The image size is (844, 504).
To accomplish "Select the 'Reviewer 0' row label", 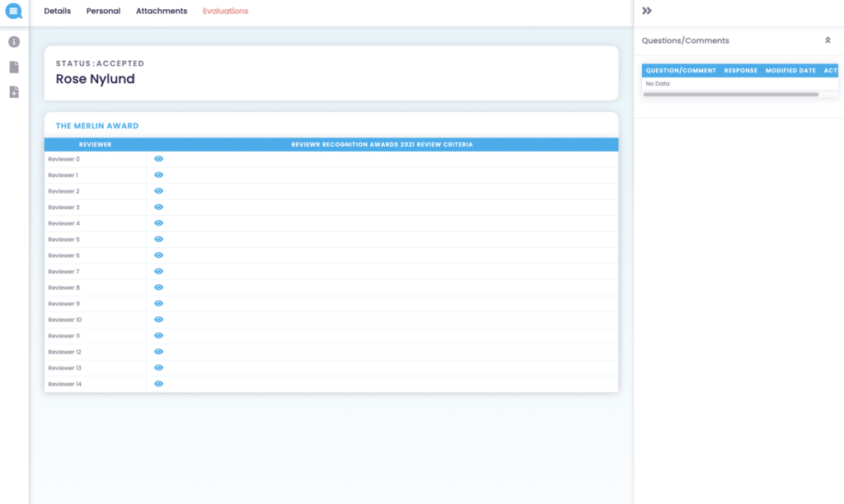I will tap(64, 159).
